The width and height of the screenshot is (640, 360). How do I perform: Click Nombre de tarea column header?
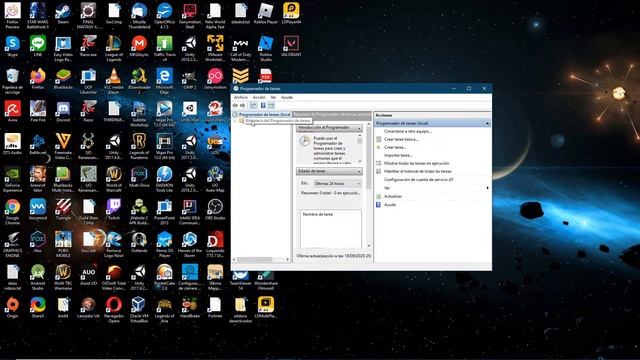click(318, 214)
